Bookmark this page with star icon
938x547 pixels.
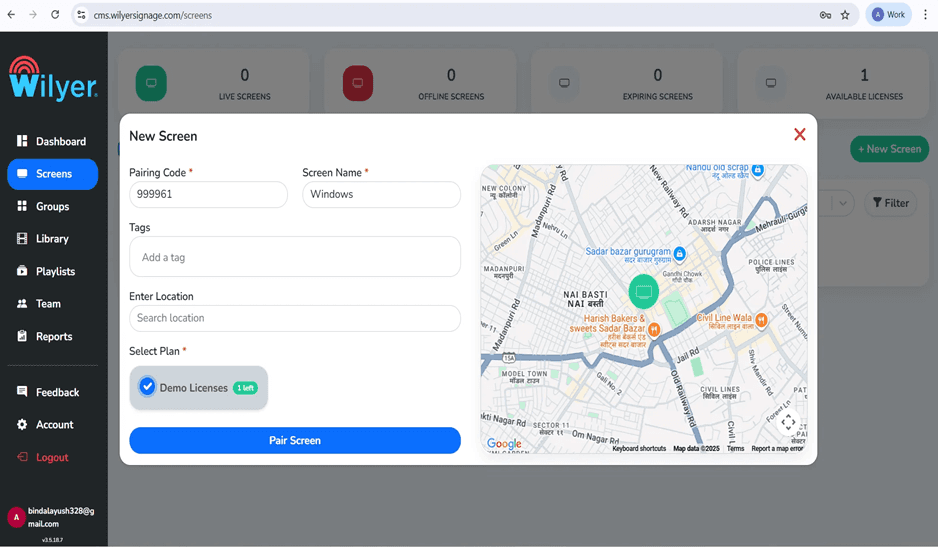(845, 15)
